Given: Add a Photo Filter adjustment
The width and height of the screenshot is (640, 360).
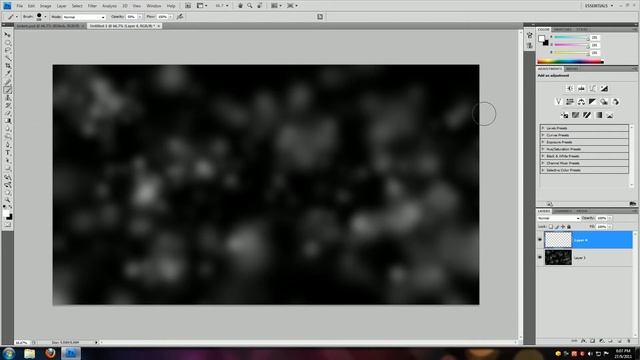Looking at the screenshot, I should 604,102.
